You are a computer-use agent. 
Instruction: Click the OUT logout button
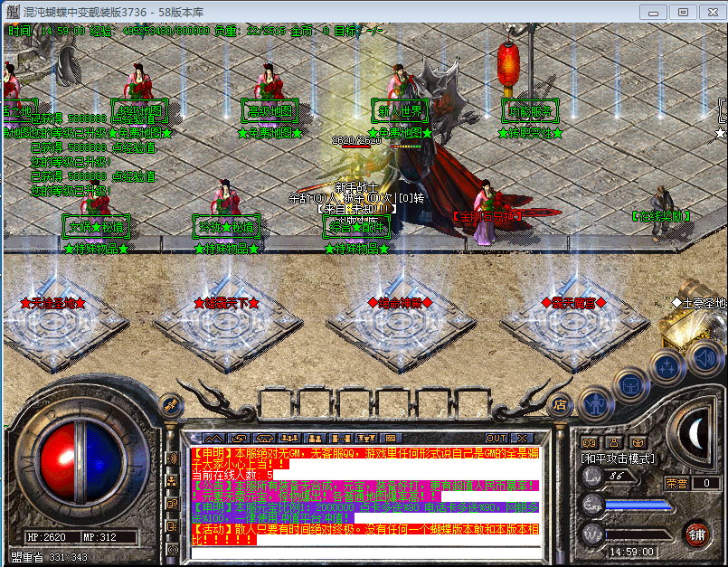(496, 439)
